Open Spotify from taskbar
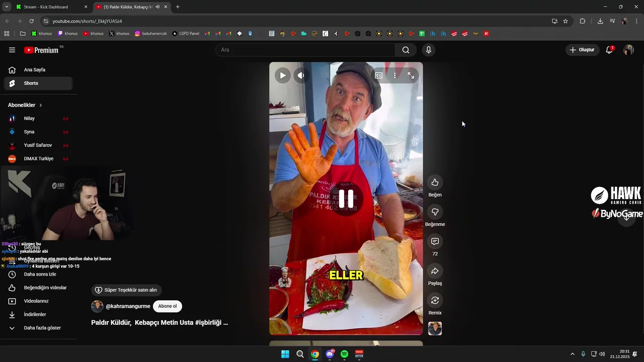 [x=344, y=354]
